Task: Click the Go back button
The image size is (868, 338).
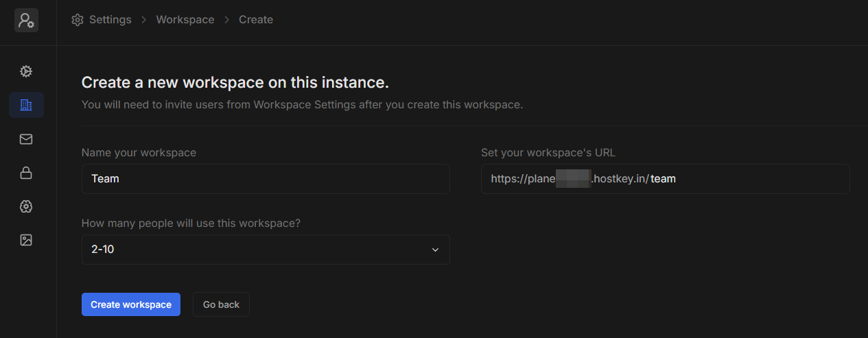Action: 221,304
